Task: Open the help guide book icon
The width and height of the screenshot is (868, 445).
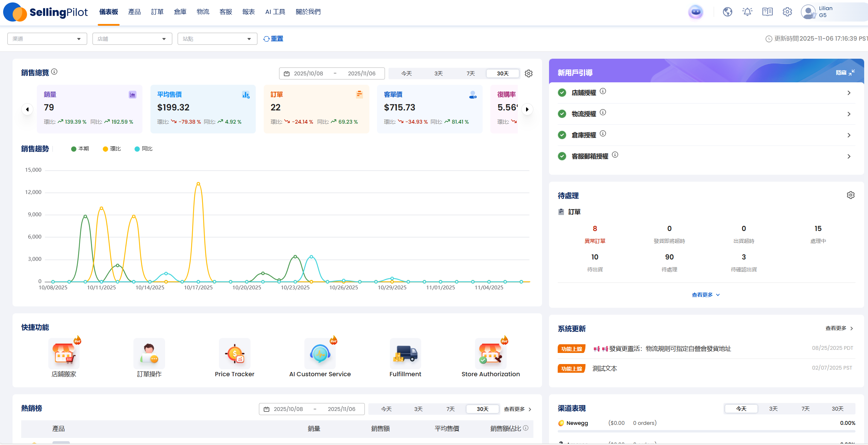Action: 768,12
